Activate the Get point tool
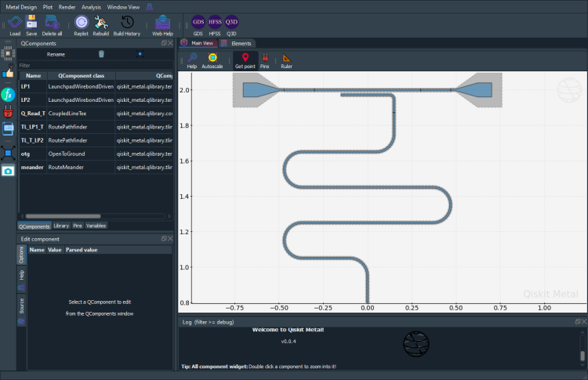This screenshot has width=588, height=380. [x=245, y=60]
